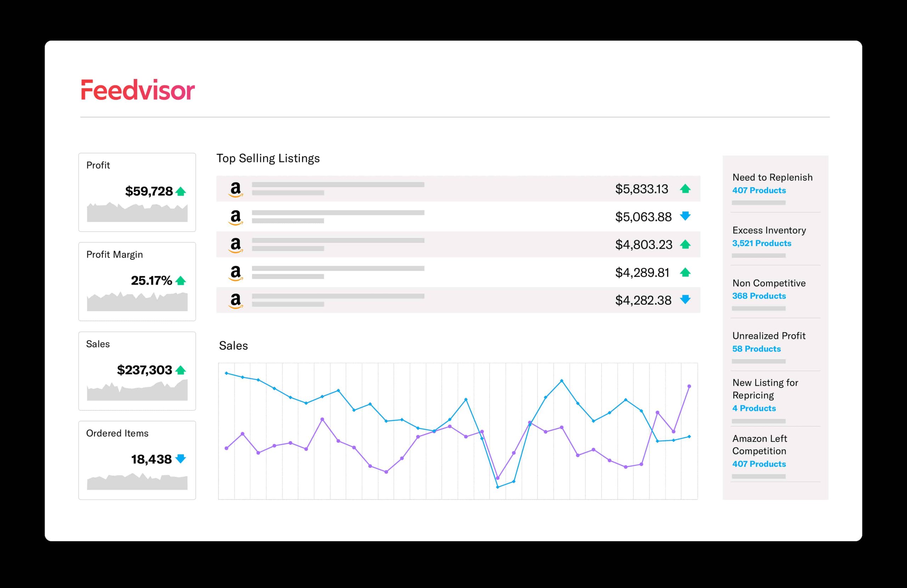Click Amazon icon in the $5,063.88 listing row

pyautogui.click(x=236, y=217)
